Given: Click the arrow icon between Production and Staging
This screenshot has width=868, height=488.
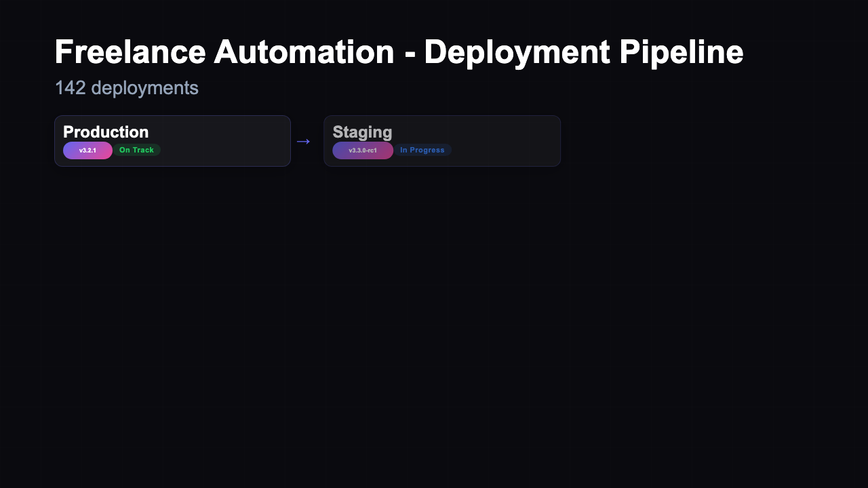Looking at the screenshot, I should click(303, 141).
